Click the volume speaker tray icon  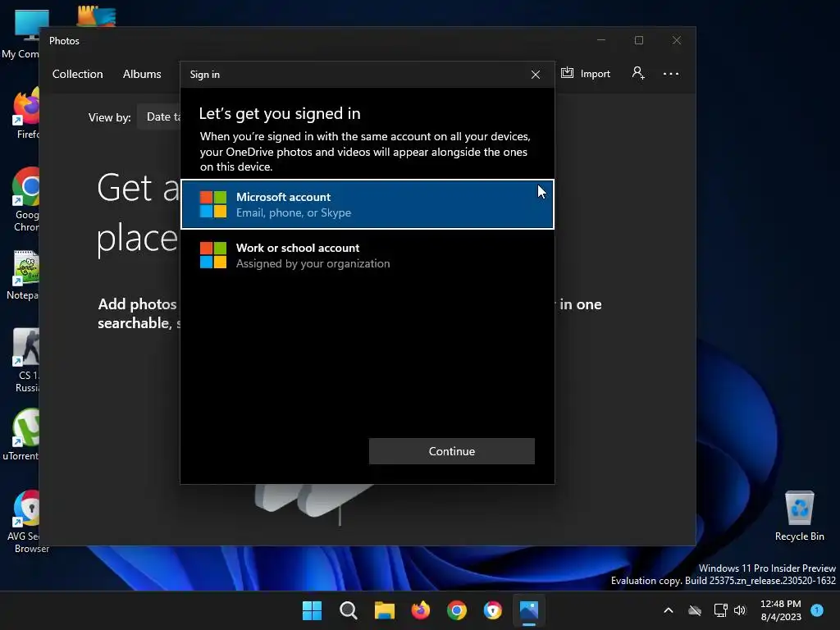(740, 610)
